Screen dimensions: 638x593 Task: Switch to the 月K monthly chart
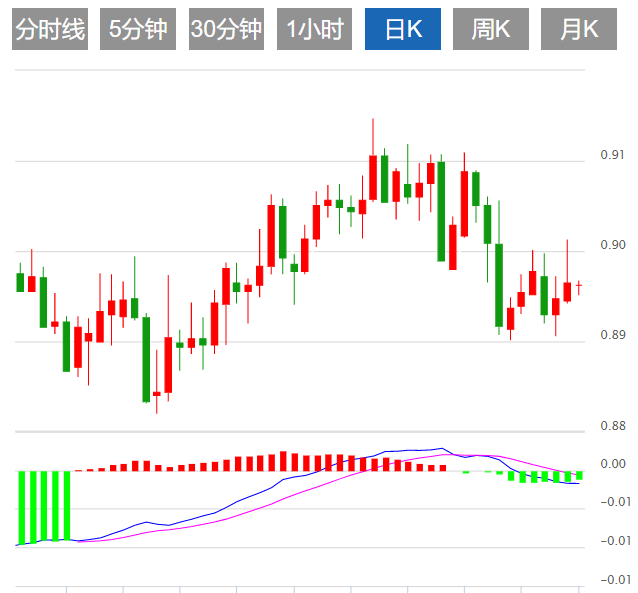(x=579, y=29)
